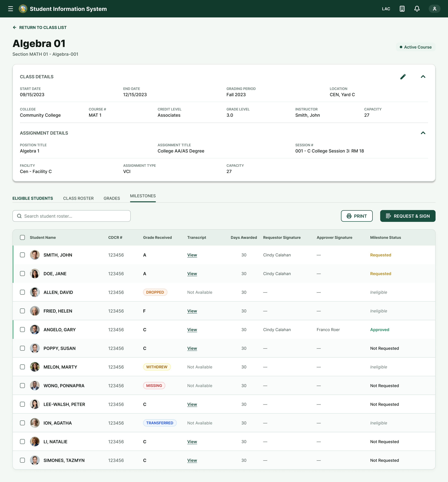
Task: Open the user profile avatar menu
Action: pyautogui.click(x=434, y=9)
